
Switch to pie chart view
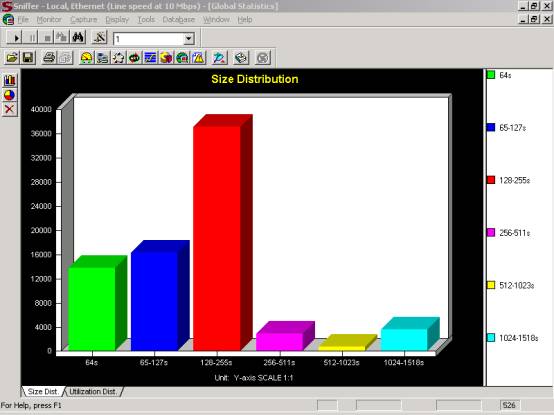10,95
